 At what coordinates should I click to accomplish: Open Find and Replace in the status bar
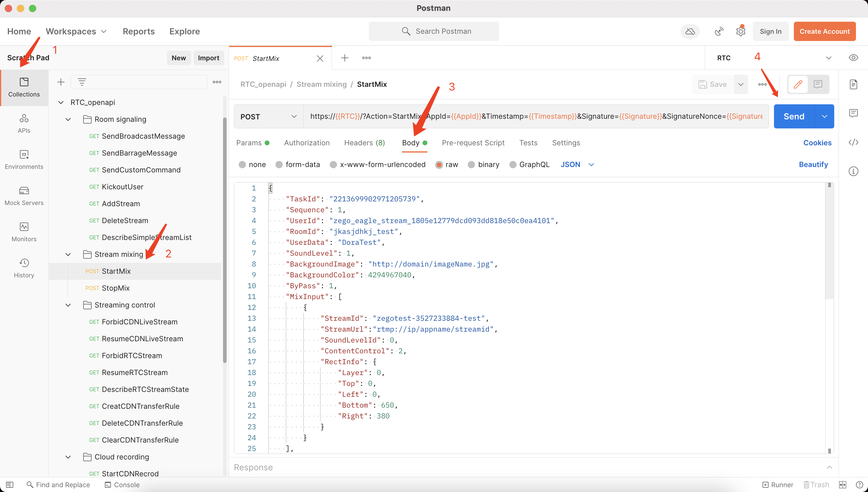(58, 484)
